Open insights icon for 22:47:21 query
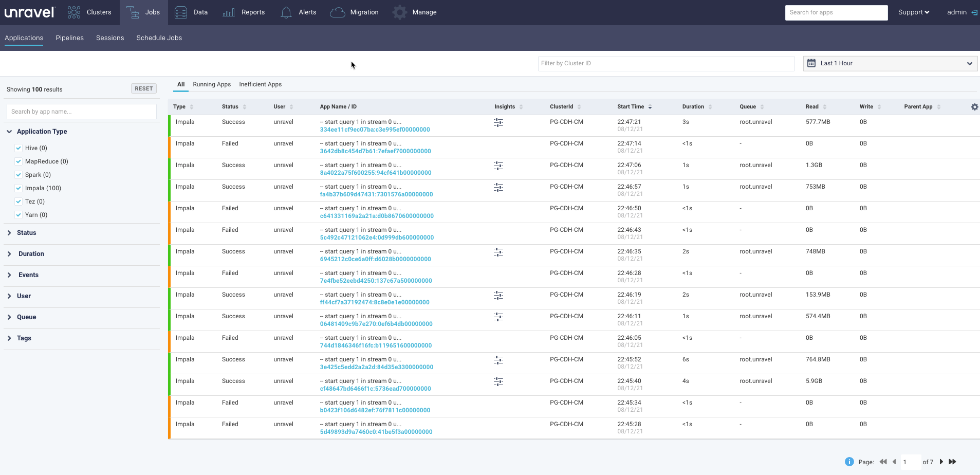This screenshot has height=475, width=980. pos(498,123)
